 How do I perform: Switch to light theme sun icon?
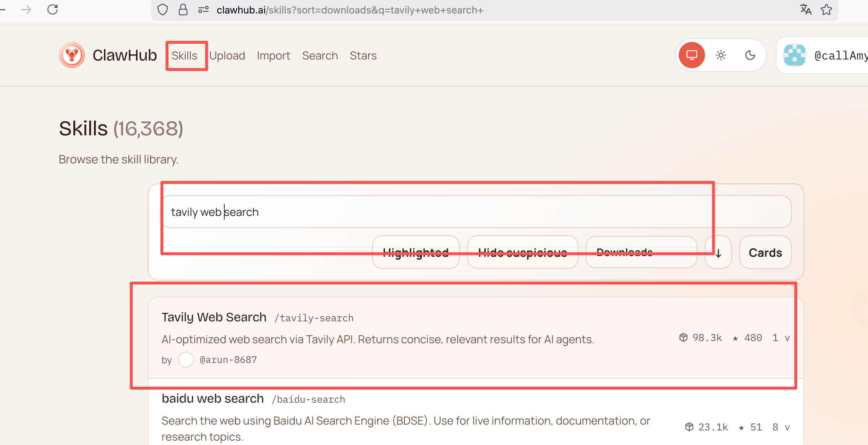(721, 55)
